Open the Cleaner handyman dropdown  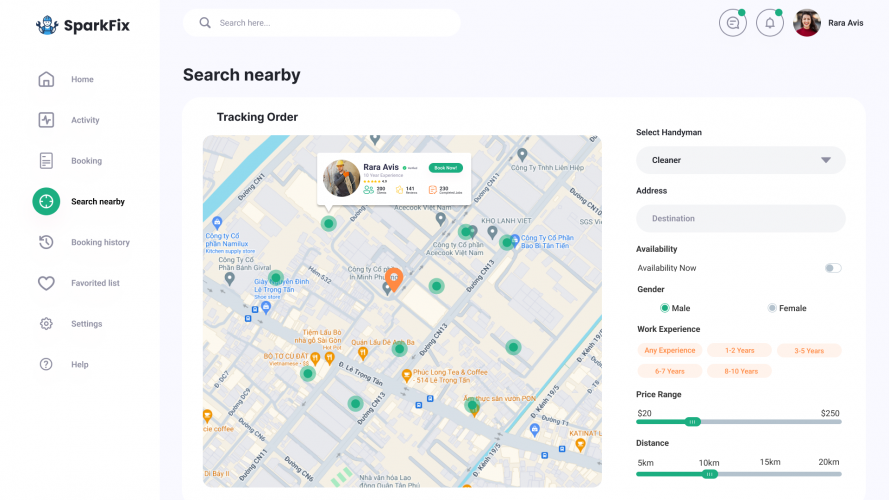click(x=740, y=160)
